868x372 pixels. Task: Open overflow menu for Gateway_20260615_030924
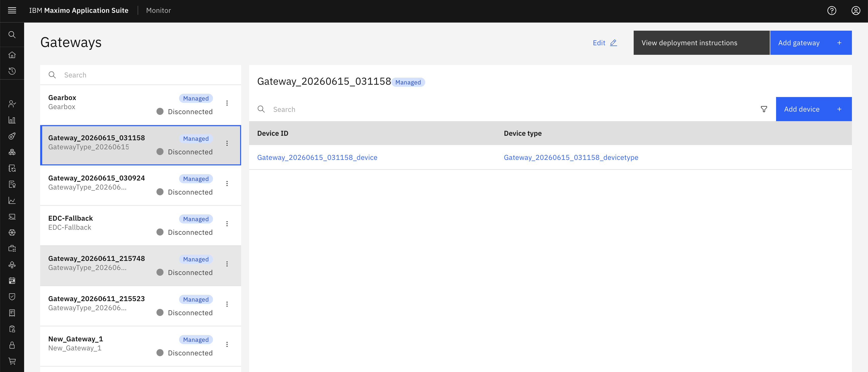point(227,183)
